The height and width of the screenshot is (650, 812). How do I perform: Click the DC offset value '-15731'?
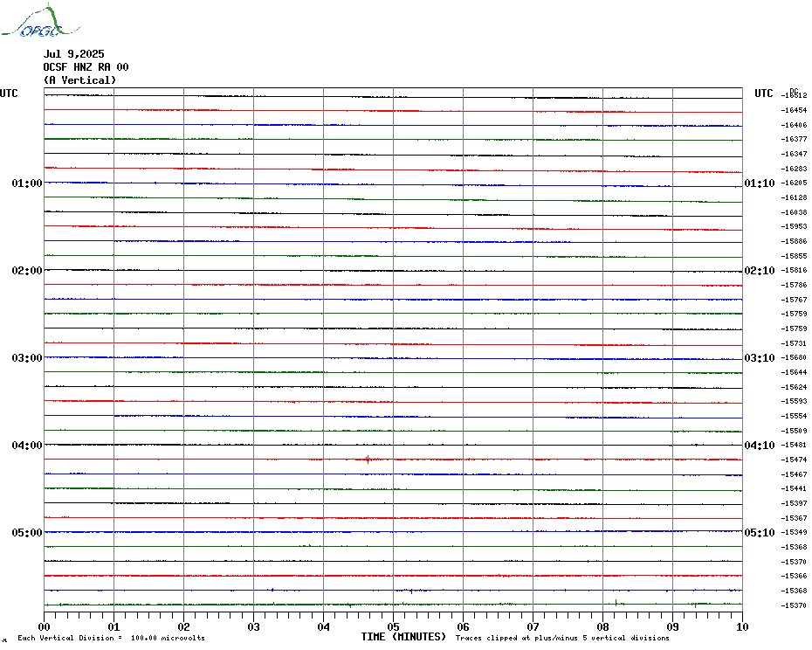[794, 343]
